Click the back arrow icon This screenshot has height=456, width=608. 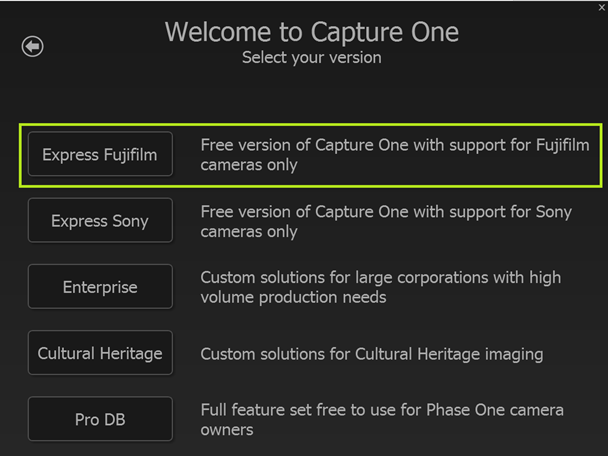tap(33, 46)
